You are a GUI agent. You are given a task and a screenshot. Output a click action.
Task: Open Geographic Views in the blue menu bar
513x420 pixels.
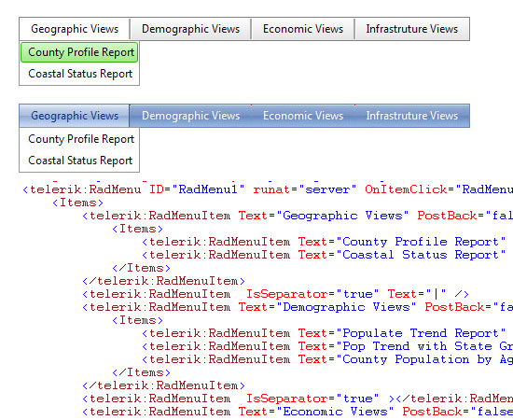75,116
